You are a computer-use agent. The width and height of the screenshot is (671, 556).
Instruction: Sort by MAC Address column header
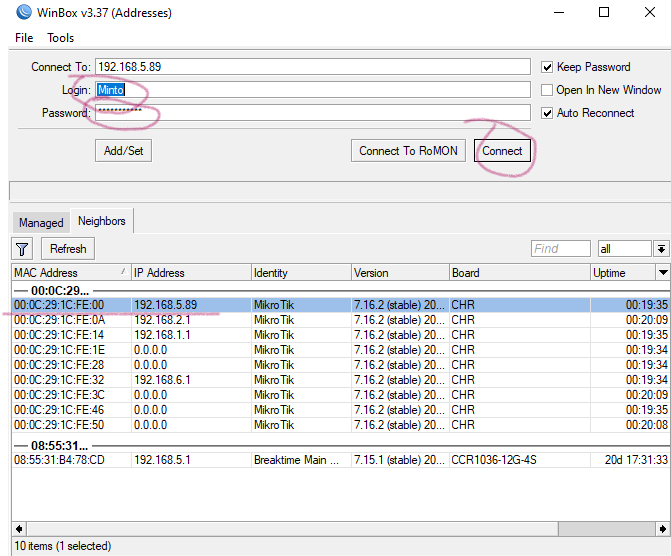pos(71,273)
